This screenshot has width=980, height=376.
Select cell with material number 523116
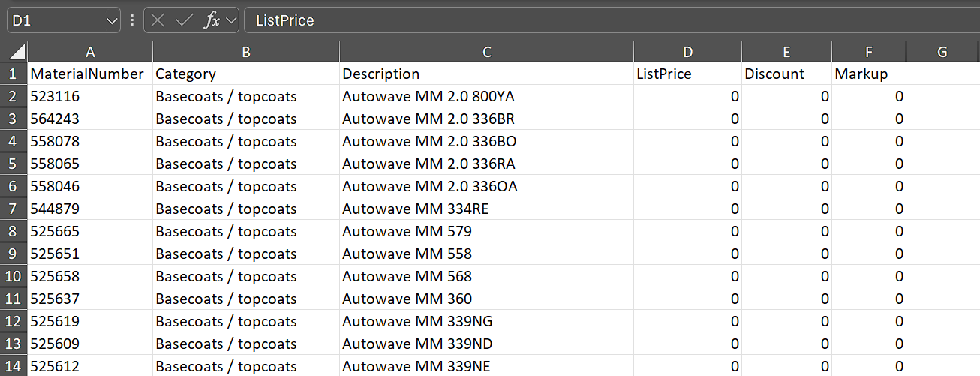90,96
